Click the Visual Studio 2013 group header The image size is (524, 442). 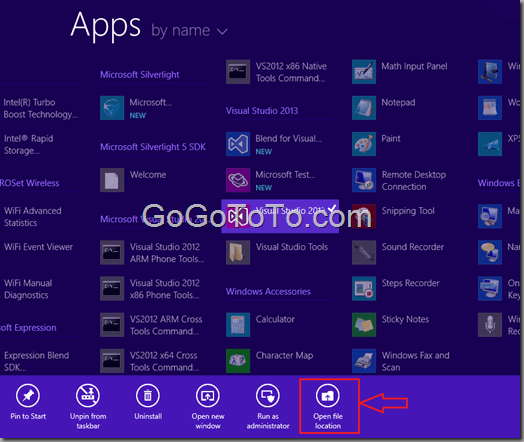click(x=262, y=111)
